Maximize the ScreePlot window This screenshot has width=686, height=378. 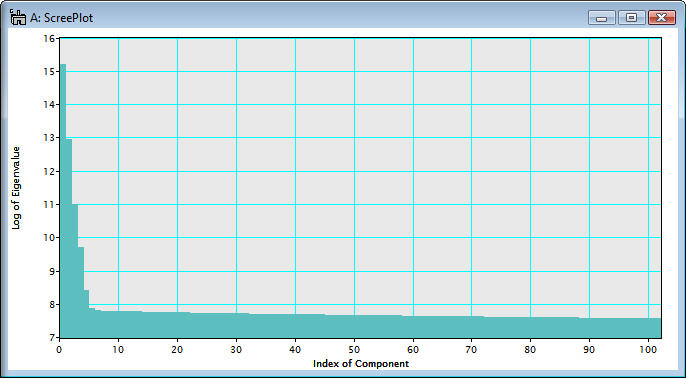point(631,18)
